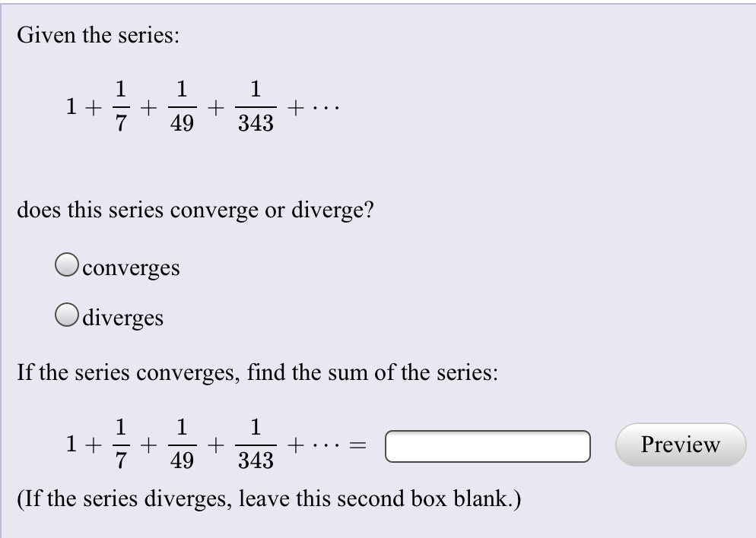Screen dimensions: 756x538
Task: Click the Preview button
Action: 680,445
